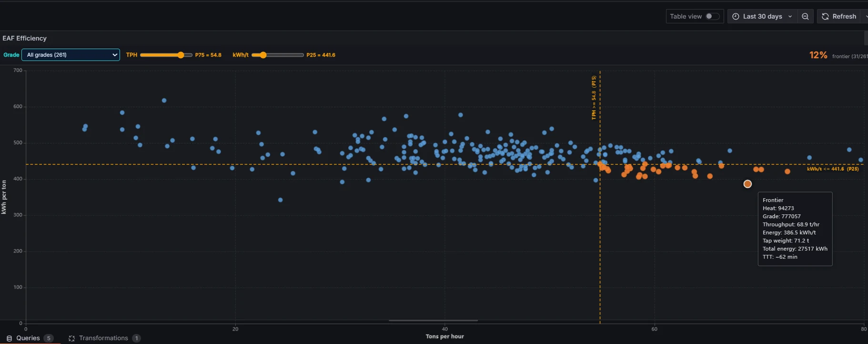868x344 pixels.
Task: Click the 12% frontier percentage readout
Action: tap(818, 55)
